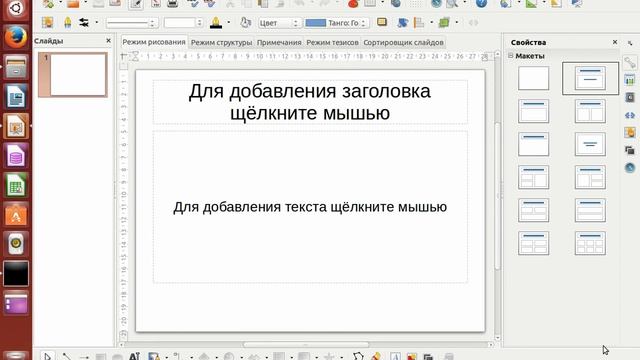Close the 'Слайды' panel
Image resolution: width=640 pixels, height=360 pixels.
click(x=108, y=40)
